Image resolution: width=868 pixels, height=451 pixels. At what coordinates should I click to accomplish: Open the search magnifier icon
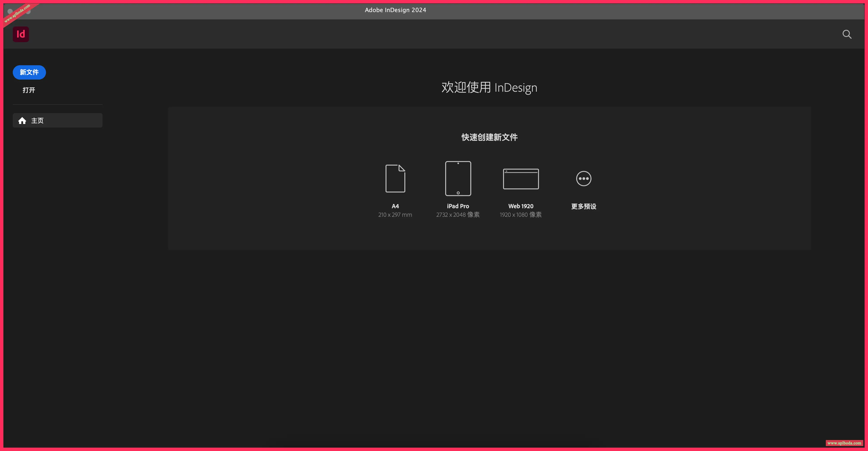(x=847, y=34)
